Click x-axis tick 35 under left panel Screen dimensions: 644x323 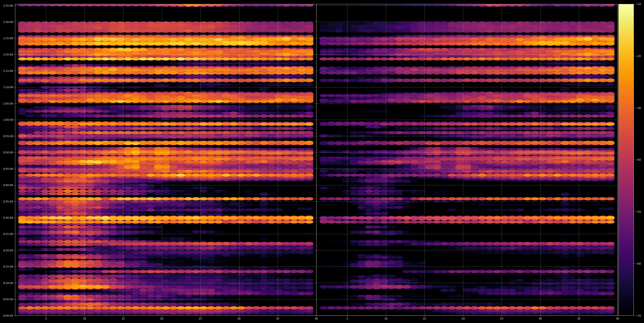(278, 319)
